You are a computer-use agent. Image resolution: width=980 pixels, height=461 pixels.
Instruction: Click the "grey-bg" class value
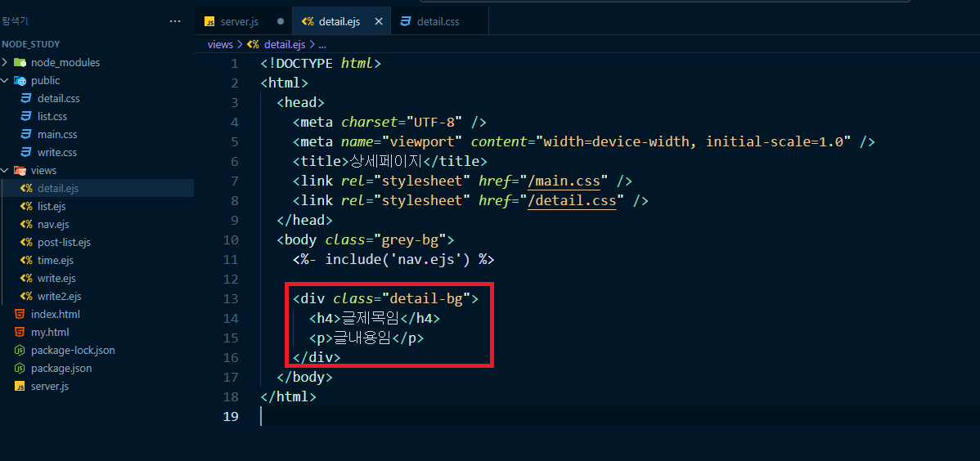tap(409, 239)
